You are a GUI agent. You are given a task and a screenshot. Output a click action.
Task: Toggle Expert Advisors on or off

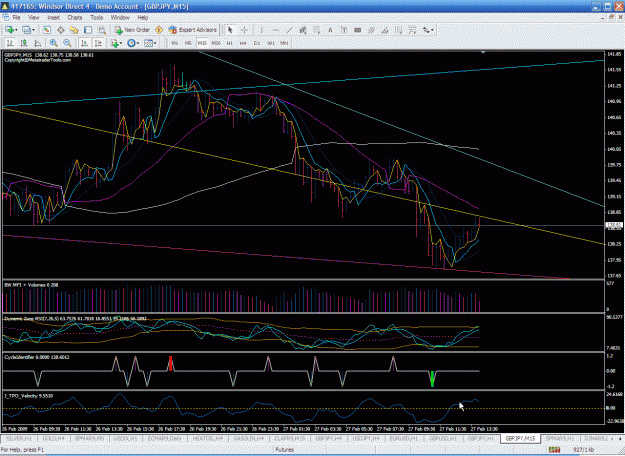(x=193, y=30)
